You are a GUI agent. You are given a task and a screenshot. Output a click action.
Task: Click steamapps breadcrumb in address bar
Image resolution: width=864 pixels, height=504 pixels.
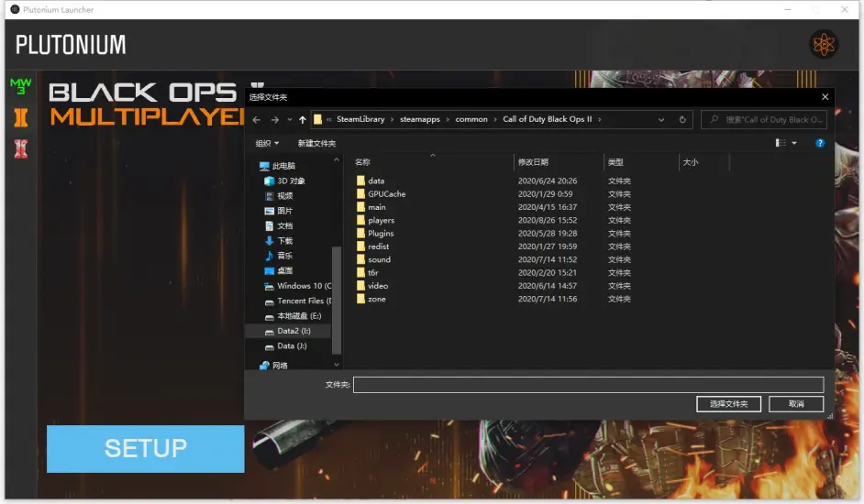coord(420,119)
